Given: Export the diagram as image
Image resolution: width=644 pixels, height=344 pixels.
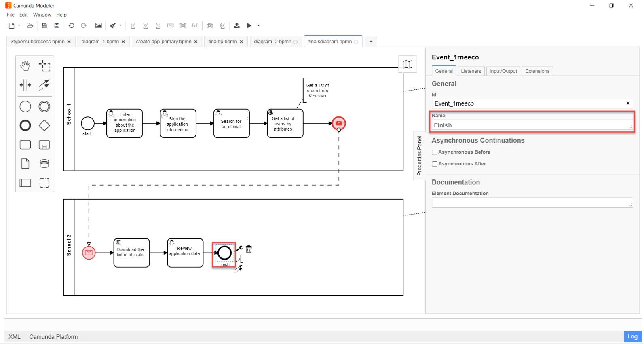Looking at the screenshot, I should [98, 25].
